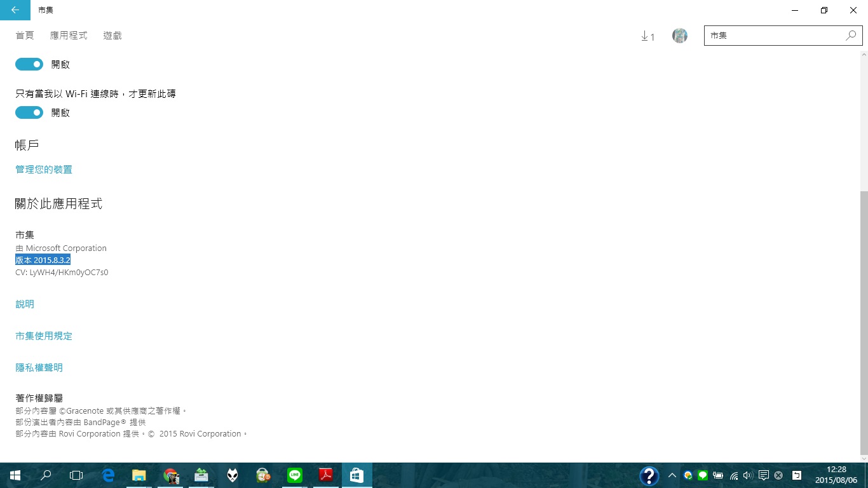Open the sync status tray icon

coord(688,475)
